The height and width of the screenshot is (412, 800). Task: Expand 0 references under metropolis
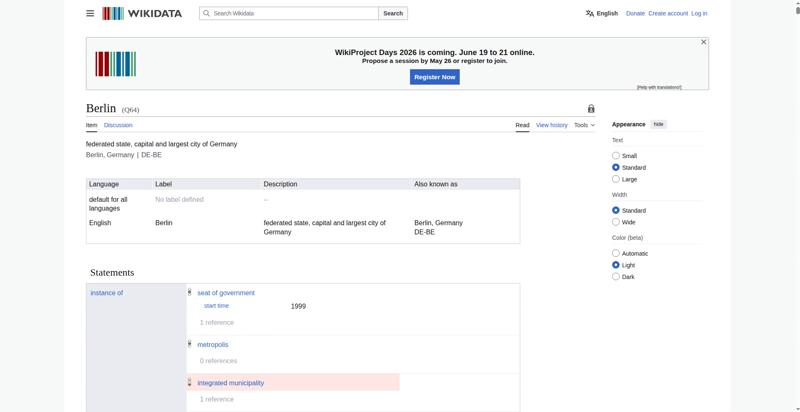point(218,360)
